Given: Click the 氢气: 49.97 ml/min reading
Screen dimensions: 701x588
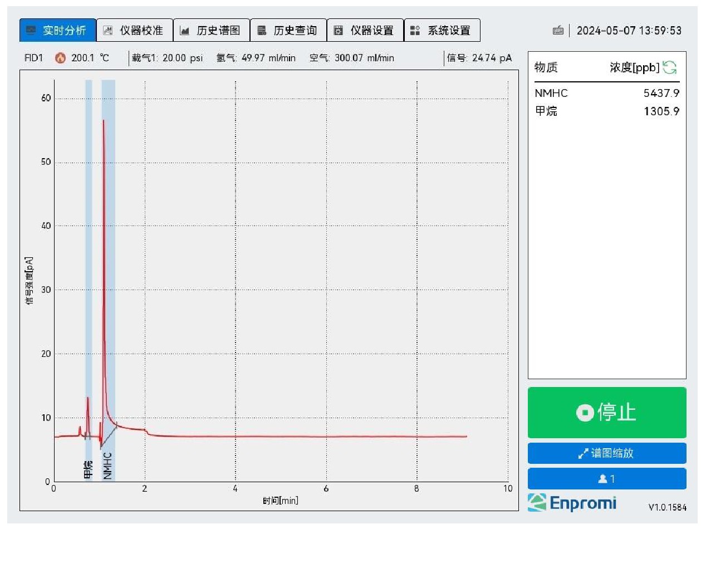Looking at the screenshot, I should pyautogui.click(x=256, y=58).
